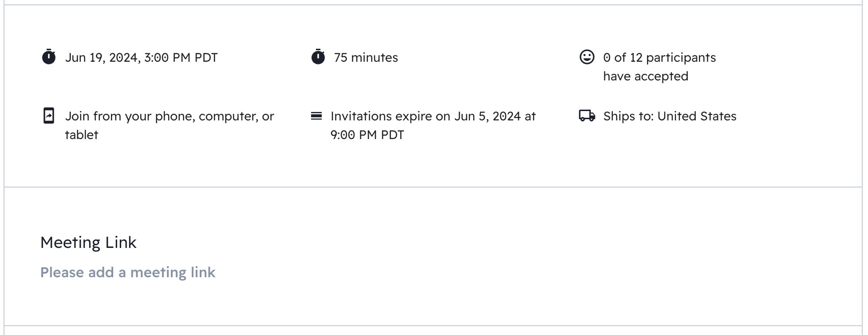Image resolution: width=868 pixels, height=335 pixels.
Task: Click the stopwatch icon beside the event date
Action: (x=49, y=57)
